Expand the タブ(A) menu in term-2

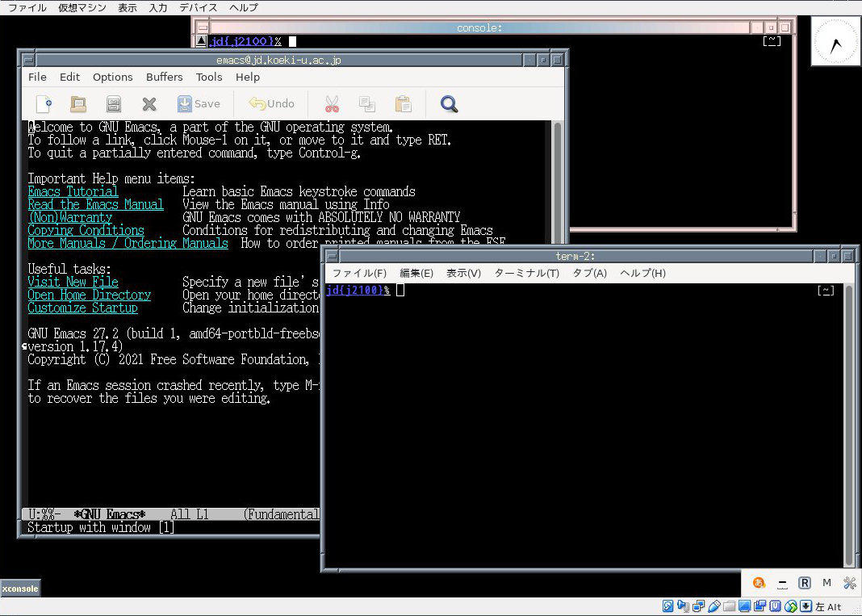(589, 273)
